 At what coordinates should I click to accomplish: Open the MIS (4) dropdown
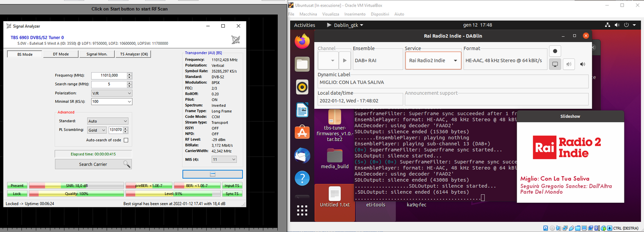click(224, 159)
